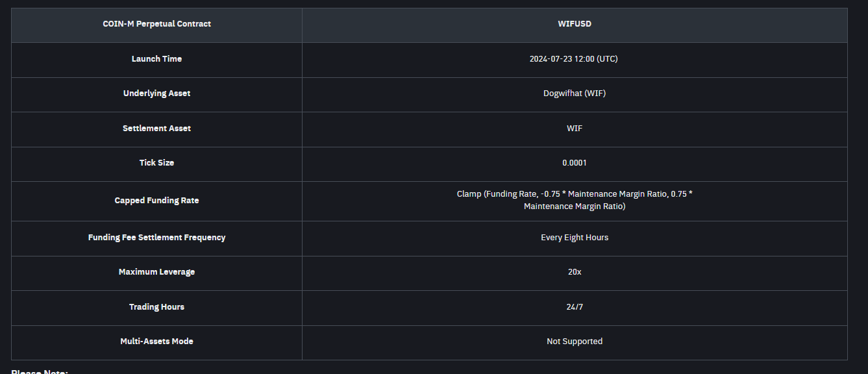Screen dimensions: 868x374
Task: Select the 20x leverage value
Action: pyautogui.click(x=575, y=272)
